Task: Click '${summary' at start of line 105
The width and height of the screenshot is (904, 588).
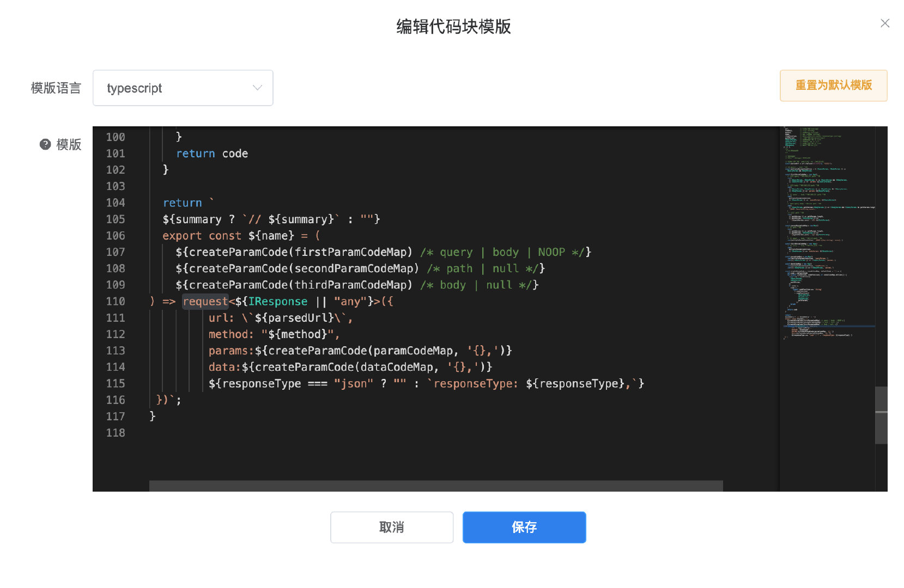Action: pyautogui.click(x=192, y=219)
